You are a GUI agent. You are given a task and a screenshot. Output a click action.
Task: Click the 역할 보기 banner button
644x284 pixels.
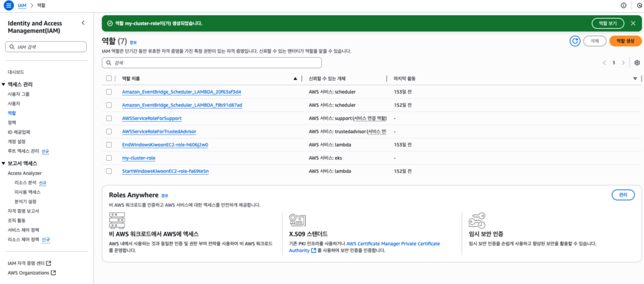pos(608,23)
